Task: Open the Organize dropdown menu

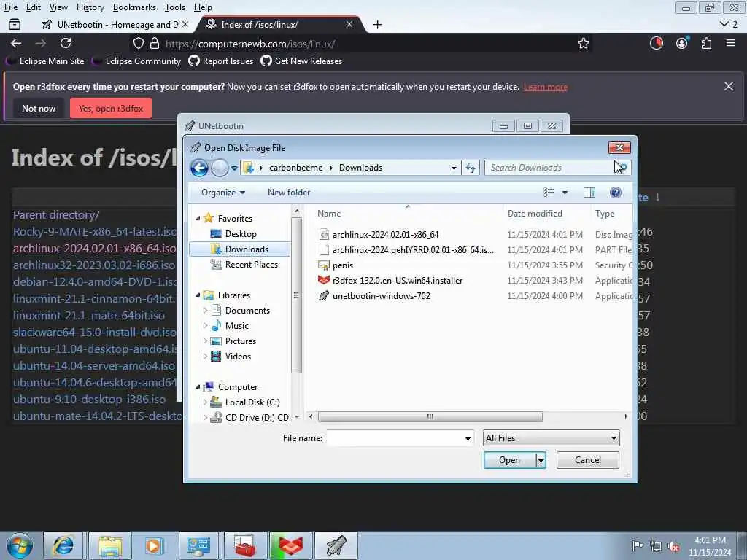Action: [223, 192]
